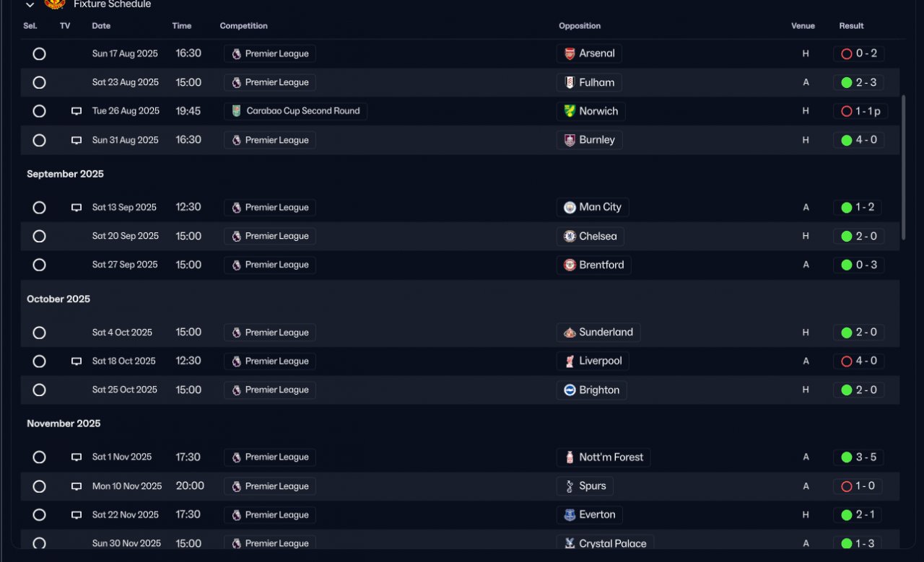
Task: Select the Brighton fixture radio button
Action: pyautogui.click(x=39, y=390)
